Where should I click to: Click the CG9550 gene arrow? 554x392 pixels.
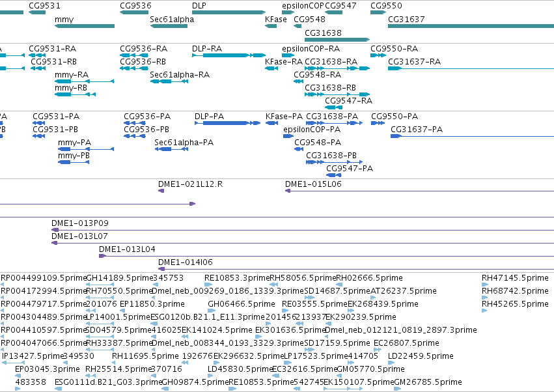(378, 12)
